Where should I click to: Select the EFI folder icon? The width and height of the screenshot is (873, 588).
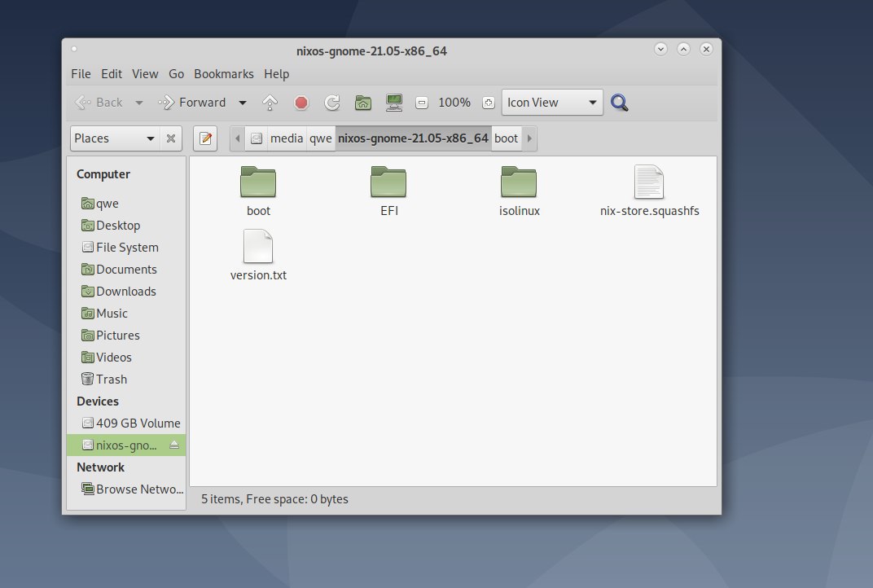[388, 182]
